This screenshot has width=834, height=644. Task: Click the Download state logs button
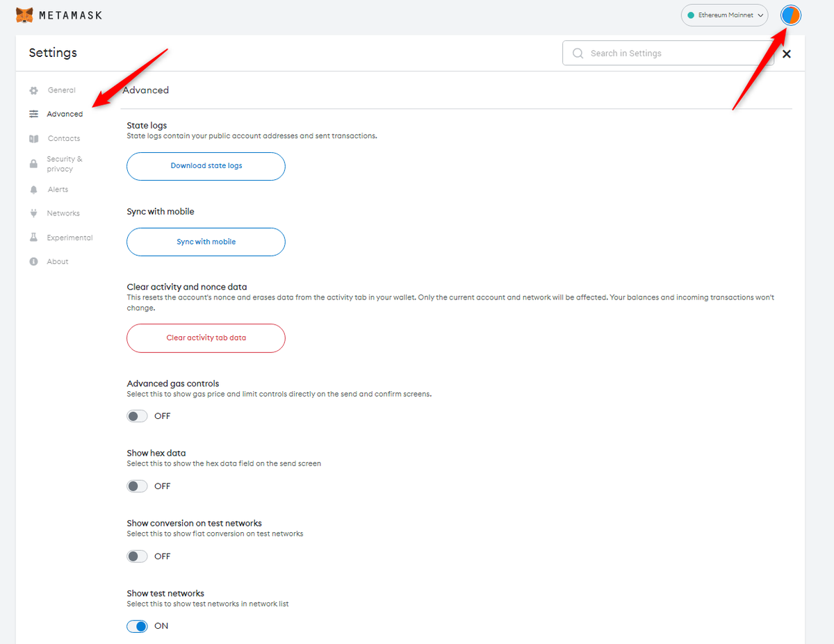pyautogui.click(x=206, y=166)
